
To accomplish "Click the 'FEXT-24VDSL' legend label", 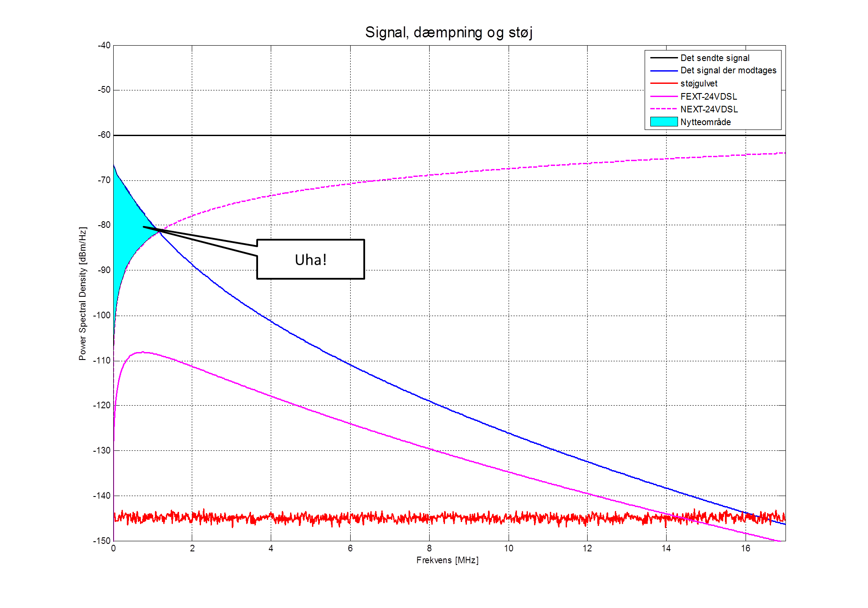I will click(708, 97).
